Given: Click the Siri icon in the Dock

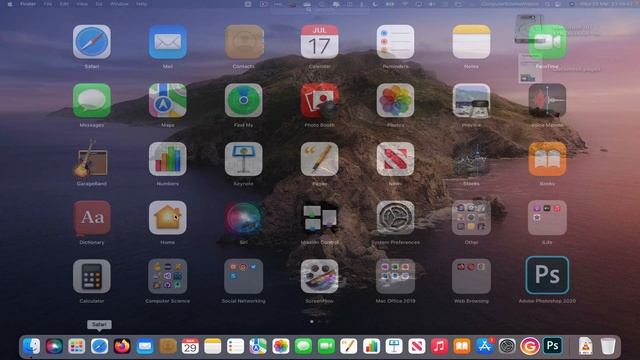Looking at the screenshot, I should pyautogui.click(x=54, y=347).
